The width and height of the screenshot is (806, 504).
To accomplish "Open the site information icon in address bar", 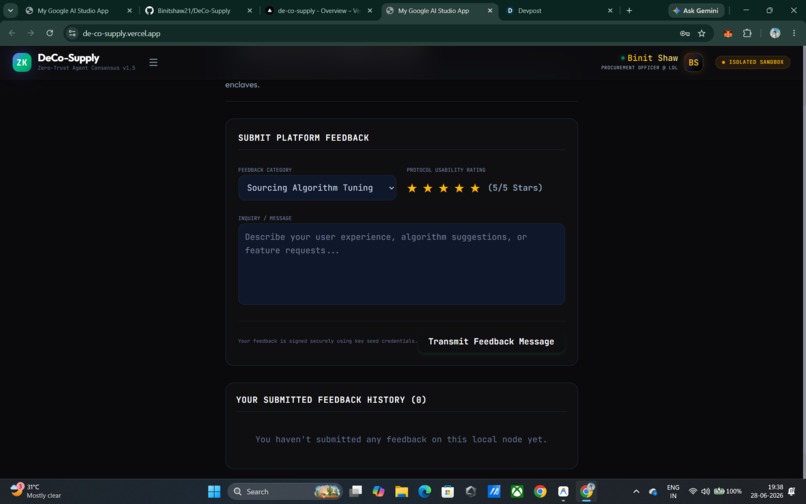I will pos(72,33).
